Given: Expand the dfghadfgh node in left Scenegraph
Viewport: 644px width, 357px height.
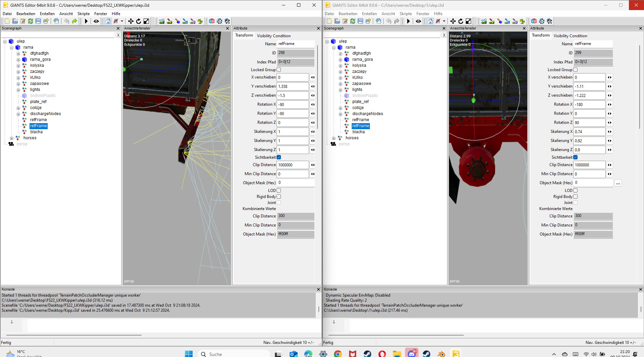Looking at the screenshot, I should [x=18, y=53].
